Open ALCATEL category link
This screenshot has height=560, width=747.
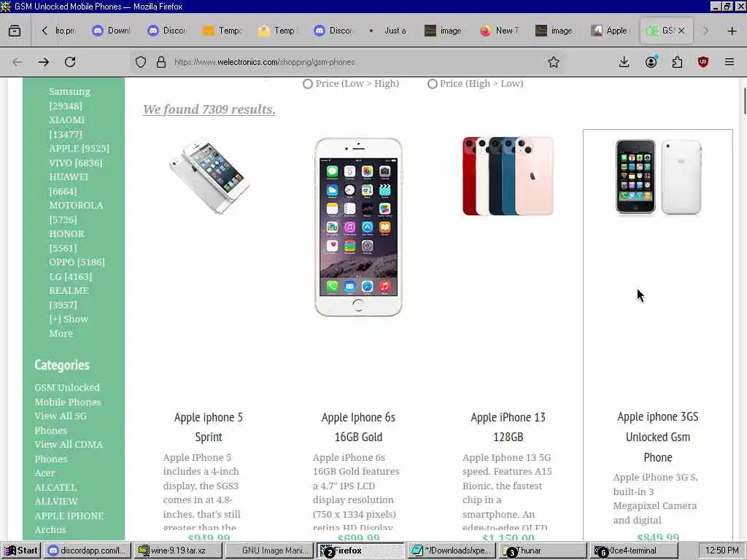(x=55, y=487)
